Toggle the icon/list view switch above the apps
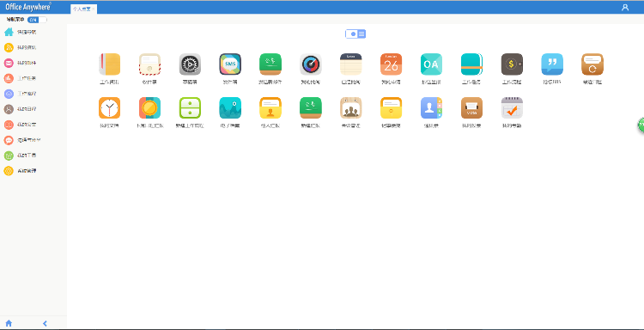 [355, 34]
